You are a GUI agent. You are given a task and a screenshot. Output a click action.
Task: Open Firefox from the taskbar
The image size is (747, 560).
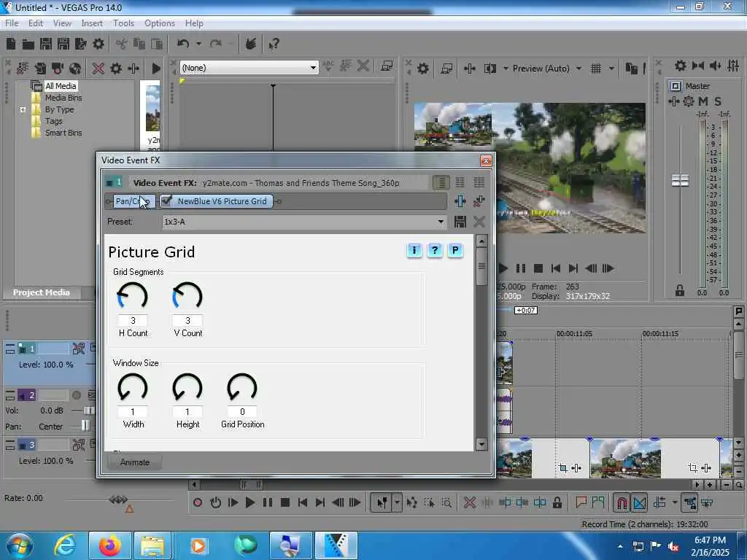coord(109,545)
